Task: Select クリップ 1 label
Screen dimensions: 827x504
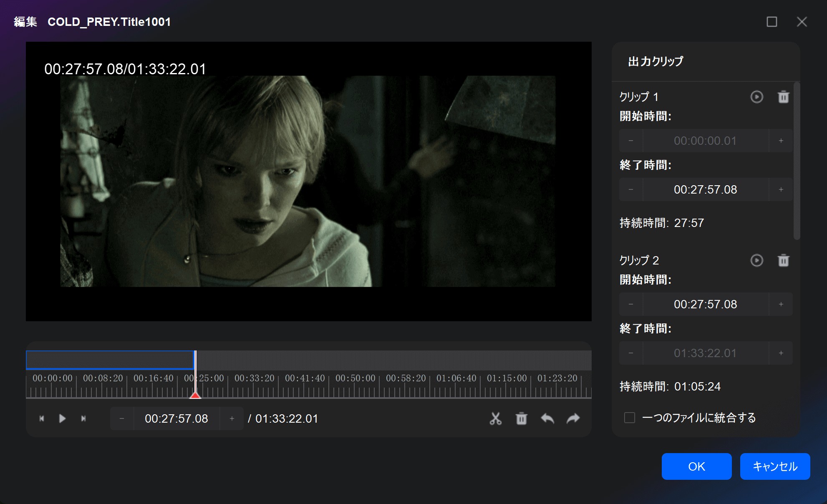Action: (x=639, y=97)
